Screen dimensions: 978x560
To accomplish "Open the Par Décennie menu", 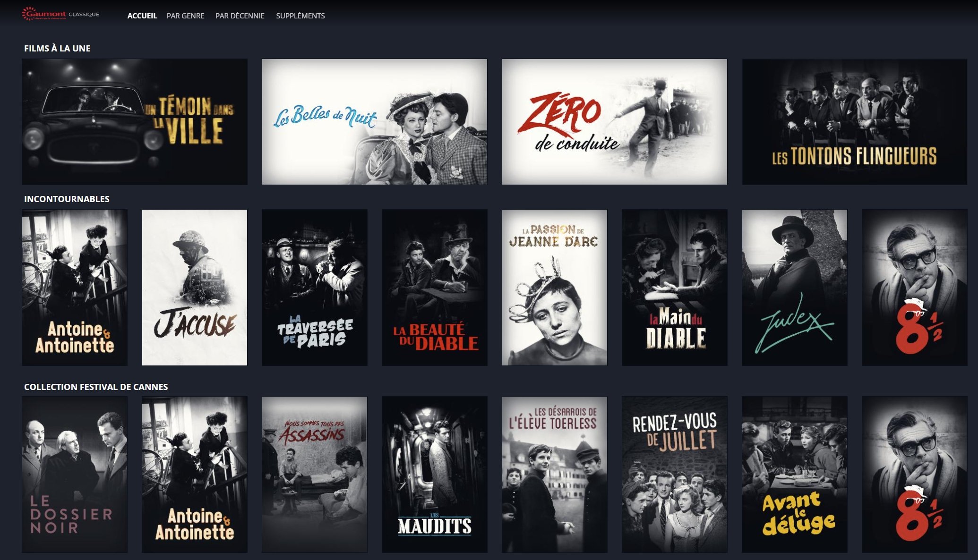I will pos(240,16).
